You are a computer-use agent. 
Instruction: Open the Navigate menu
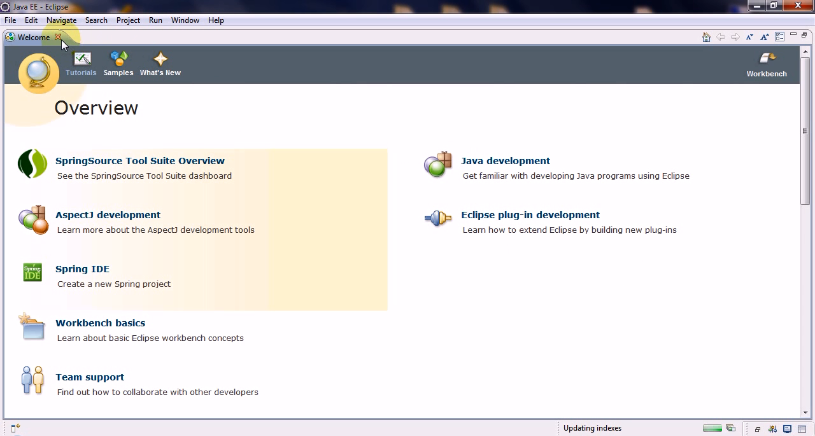[61, 20]
